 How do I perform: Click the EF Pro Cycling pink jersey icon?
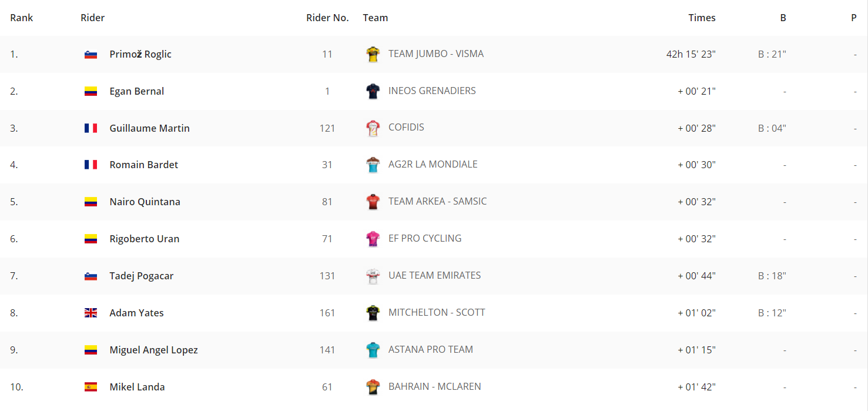[373, 239]
